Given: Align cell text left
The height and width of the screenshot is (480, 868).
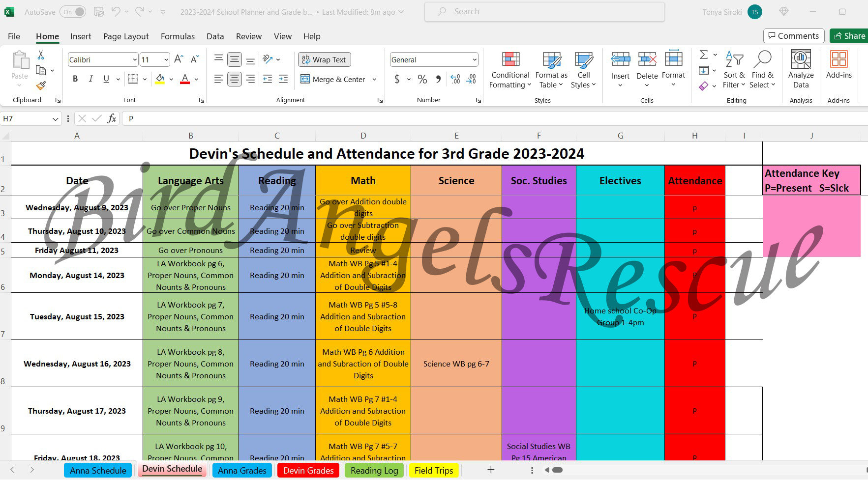Looking at the screenshot, I should click(x=219, y=79).
